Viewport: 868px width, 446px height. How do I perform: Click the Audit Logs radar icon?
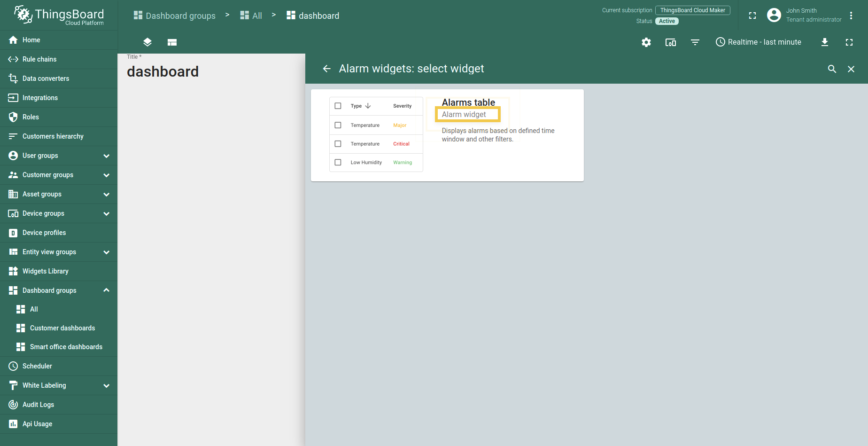tap(13, 405)
